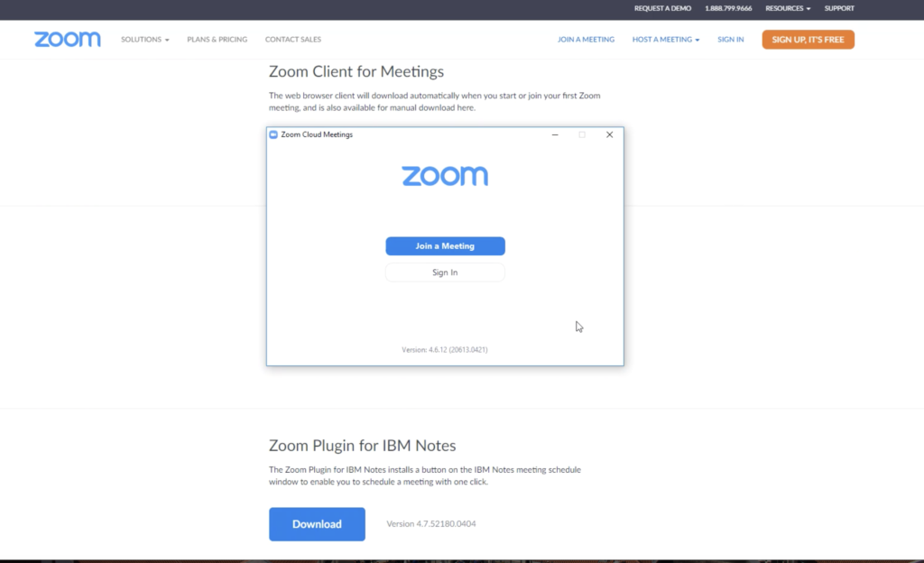Click the Zoom Client for Meetings heading
This screenshot has height=563, width=924.
click(356, 71)
